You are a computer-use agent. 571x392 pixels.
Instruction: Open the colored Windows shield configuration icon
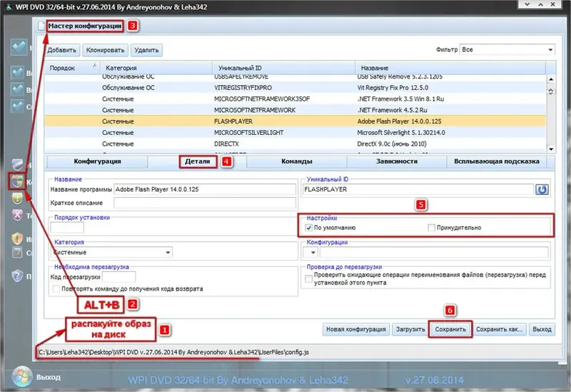(16, 181)
